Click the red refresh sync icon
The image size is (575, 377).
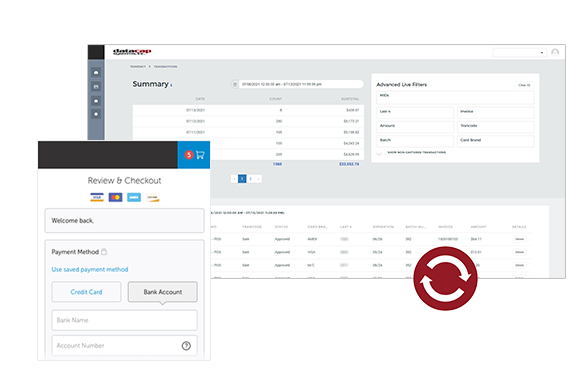point(445,278)
